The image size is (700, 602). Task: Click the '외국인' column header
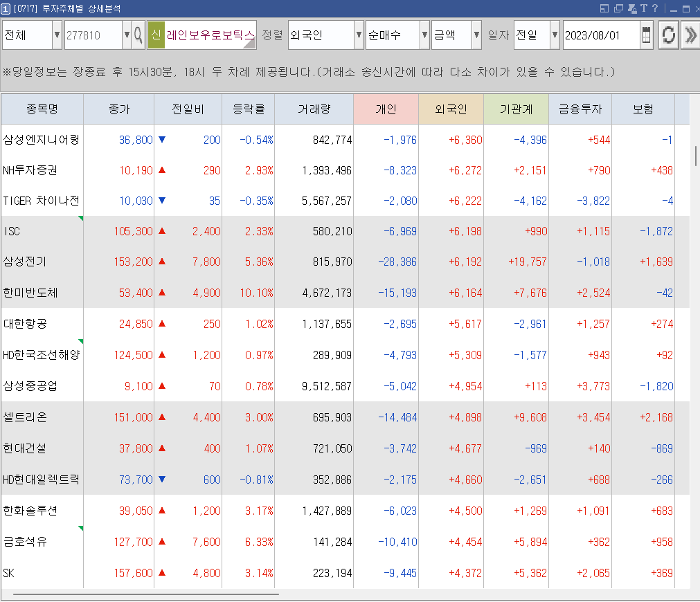pyautogui.click(x=451, y=109)
